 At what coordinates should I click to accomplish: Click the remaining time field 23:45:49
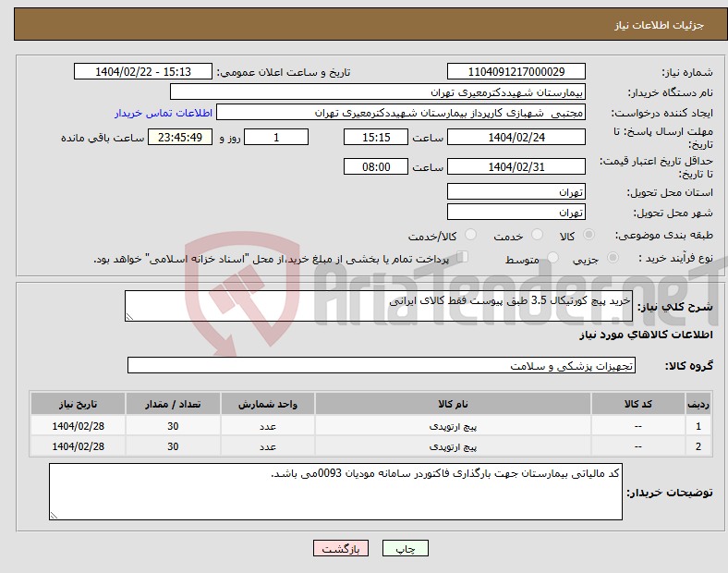click(180, 137)
